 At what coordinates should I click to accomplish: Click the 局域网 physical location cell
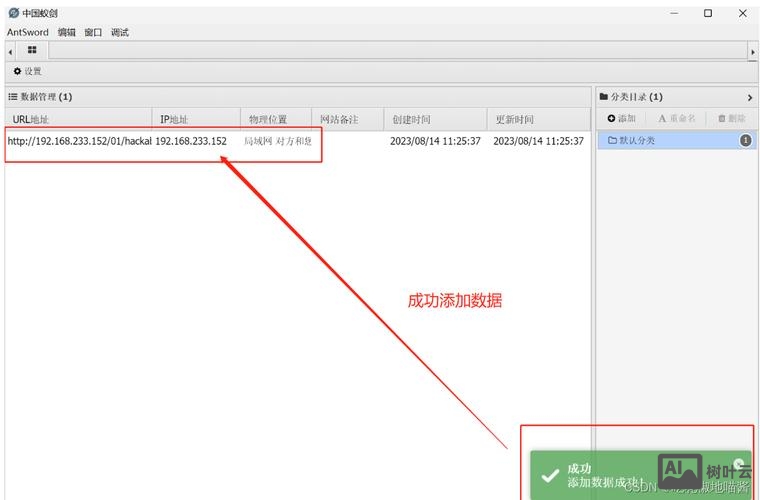coord(278,141)
